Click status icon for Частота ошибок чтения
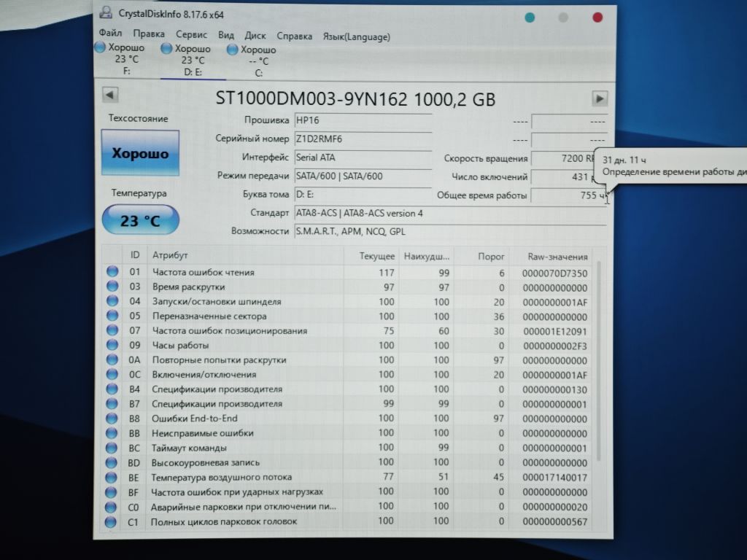Image resolution: width=747 pixels, height=560 pixels. pyautogui.click(x=112, y=271)
